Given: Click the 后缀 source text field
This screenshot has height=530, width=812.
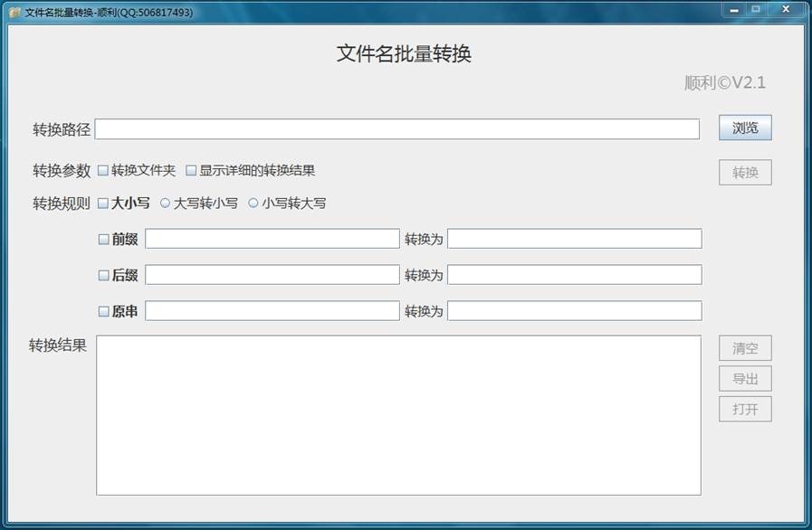Looking at the screenshot, I should click(x=272, y=275).
